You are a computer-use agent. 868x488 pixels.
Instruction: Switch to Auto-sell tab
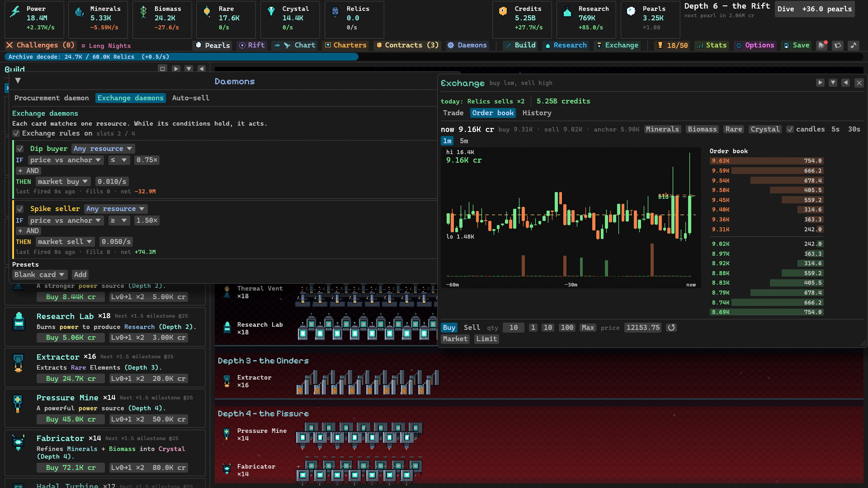(190, 98)
